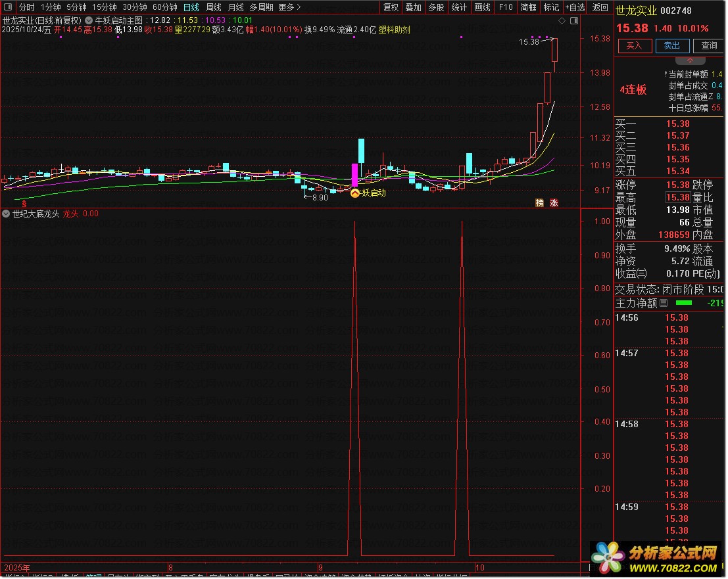Click the panel layout icon beside the diamond
The height and width of the screenshot is (579, 728).
tap(574, 21)
